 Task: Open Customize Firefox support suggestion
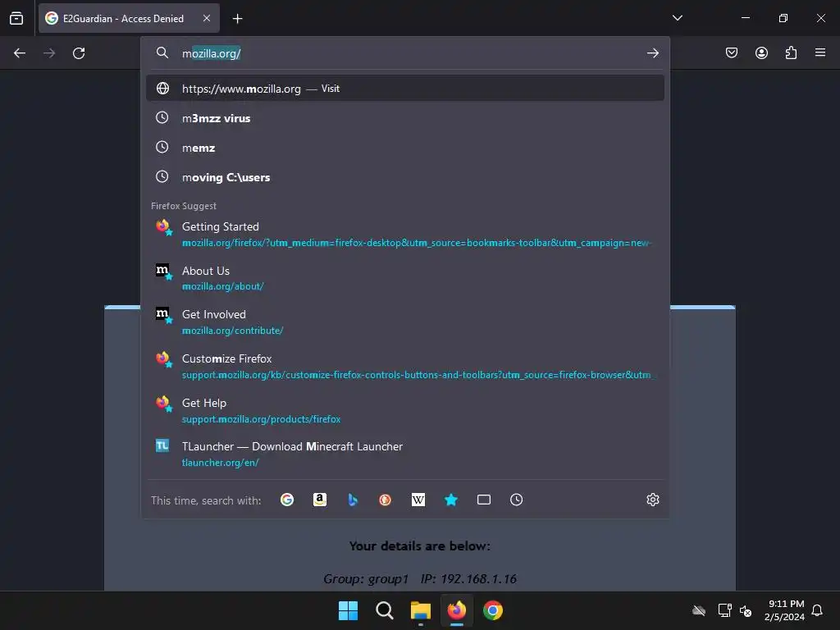405,366
